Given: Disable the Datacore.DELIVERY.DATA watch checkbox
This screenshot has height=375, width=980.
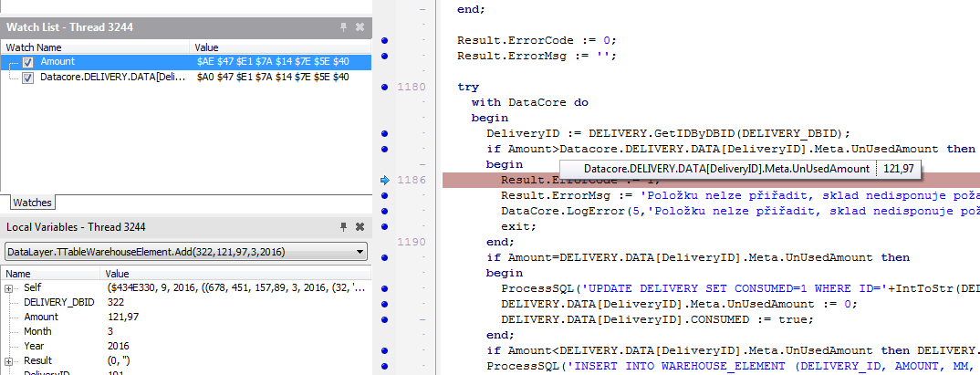Looking at the screenshot, I should [28, 78].
